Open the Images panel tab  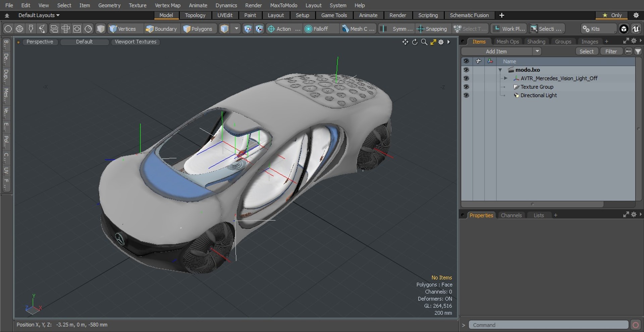pyautogui.click(x=589, y=42)
